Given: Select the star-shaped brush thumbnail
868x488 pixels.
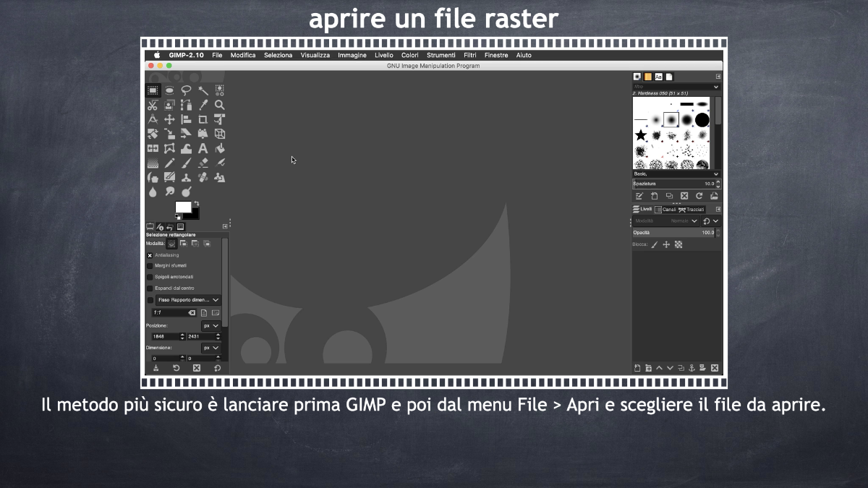Looking at the screenshot, I should tap(641, 135).
